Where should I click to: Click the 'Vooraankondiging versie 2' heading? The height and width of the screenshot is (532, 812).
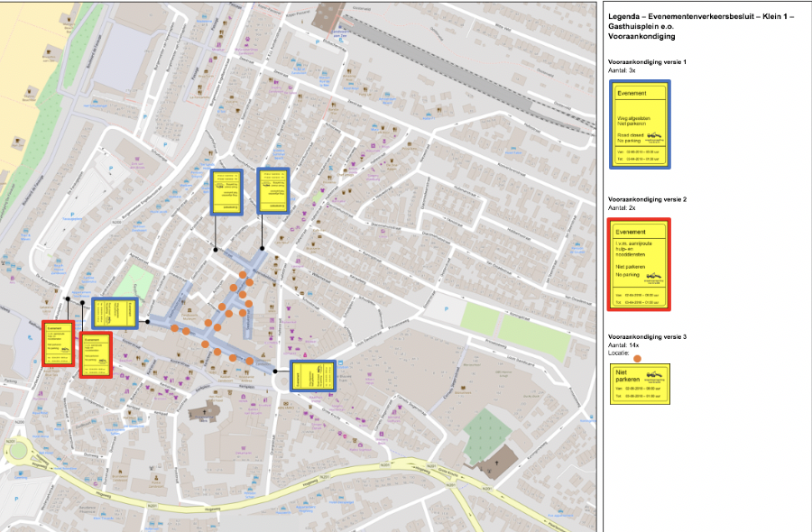(x=647, y=198)
